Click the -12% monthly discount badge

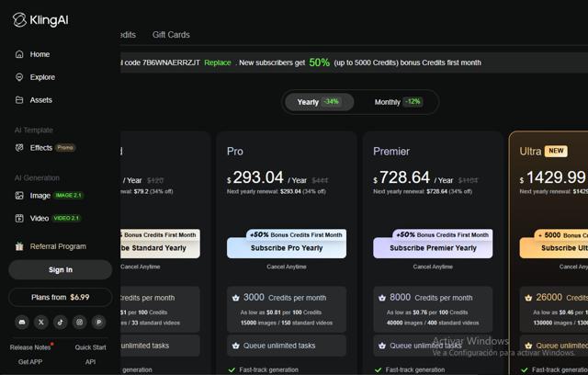point(413,102)
